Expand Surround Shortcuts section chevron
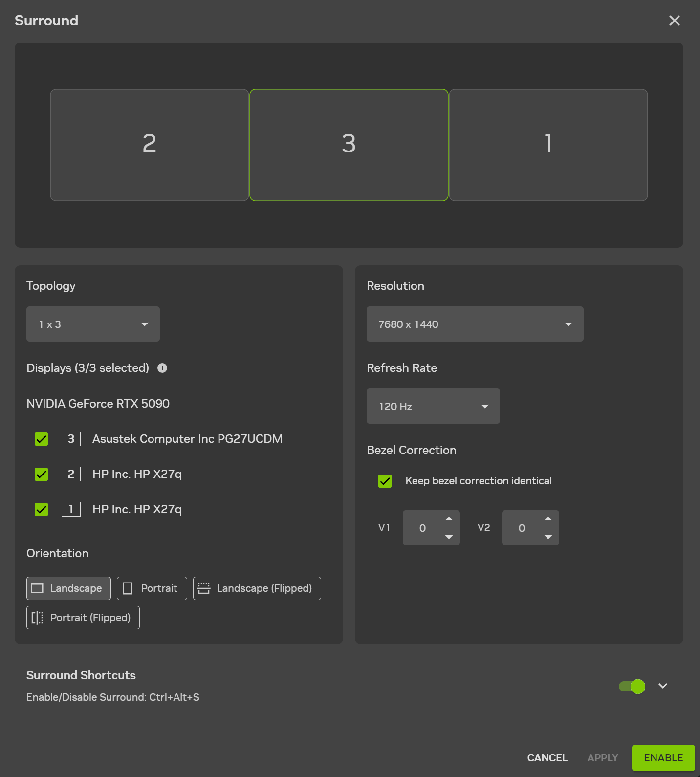700x777 pixels. (663, 686)
